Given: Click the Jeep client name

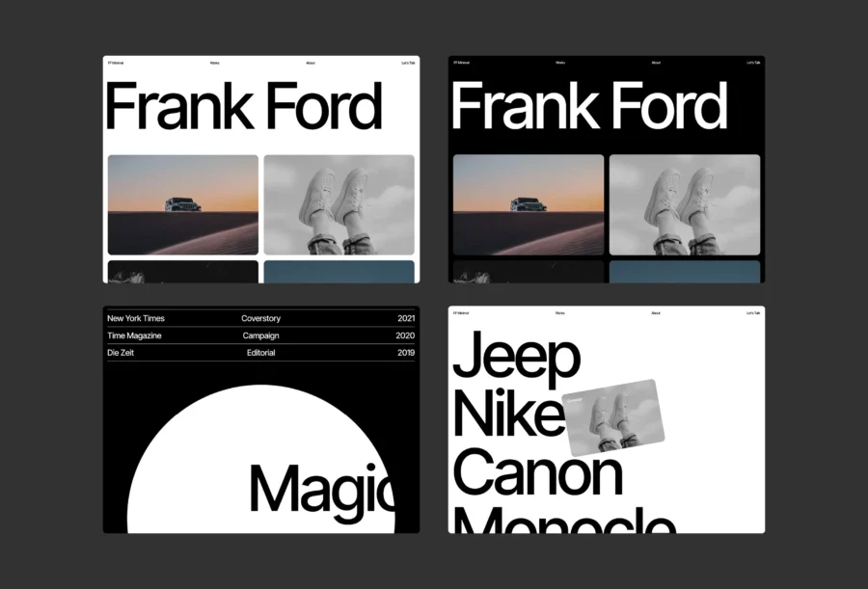Looking at the screenshot, I should [x=517, y=356].
